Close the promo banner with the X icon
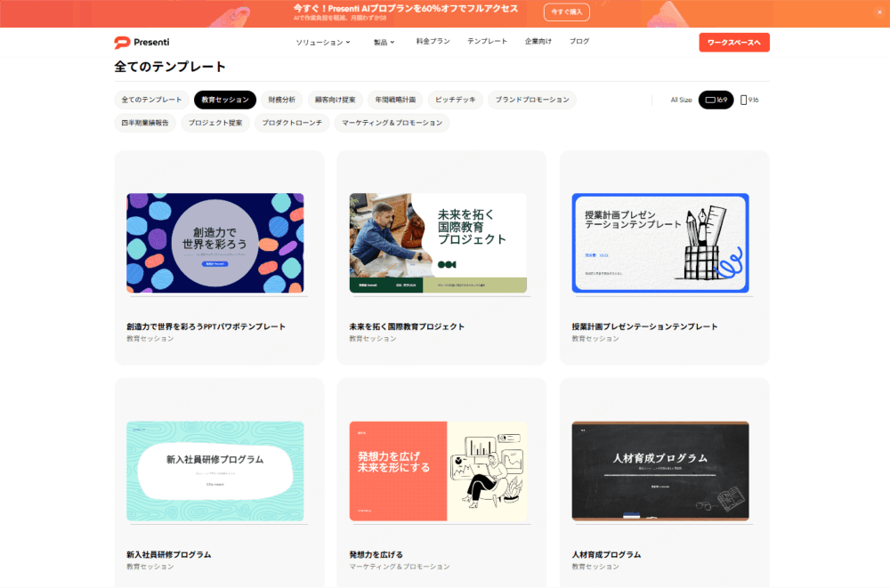Screen dimensions: 890x588 point(879,12)
